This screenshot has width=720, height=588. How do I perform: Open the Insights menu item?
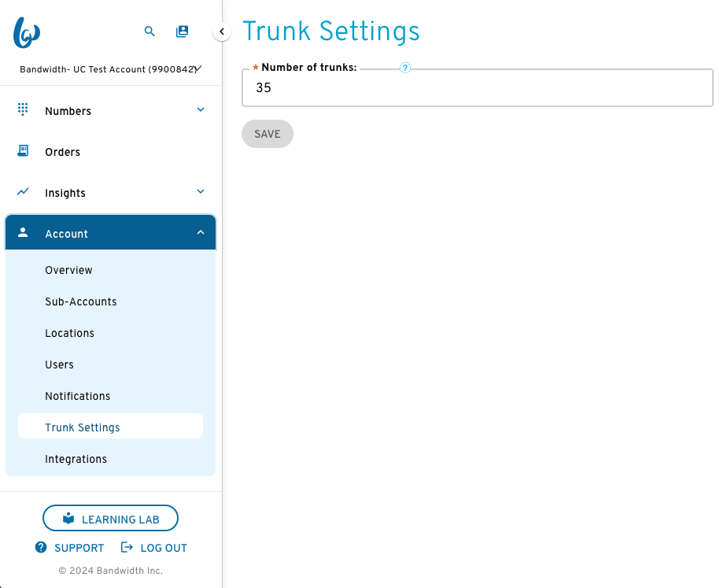(x=110, y=192)
